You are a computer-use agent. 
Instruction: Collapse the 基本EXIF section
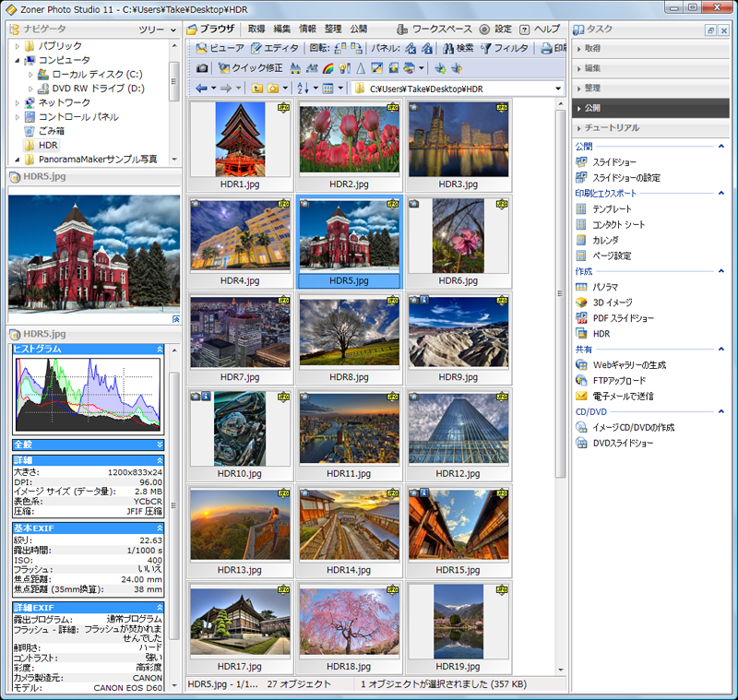161,528
